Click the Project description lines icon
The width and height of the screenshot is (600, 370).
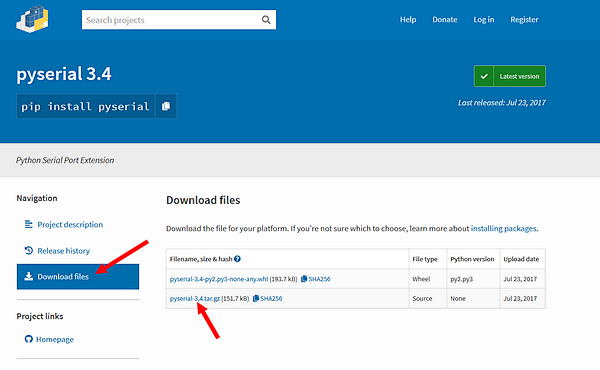(29, 224)
